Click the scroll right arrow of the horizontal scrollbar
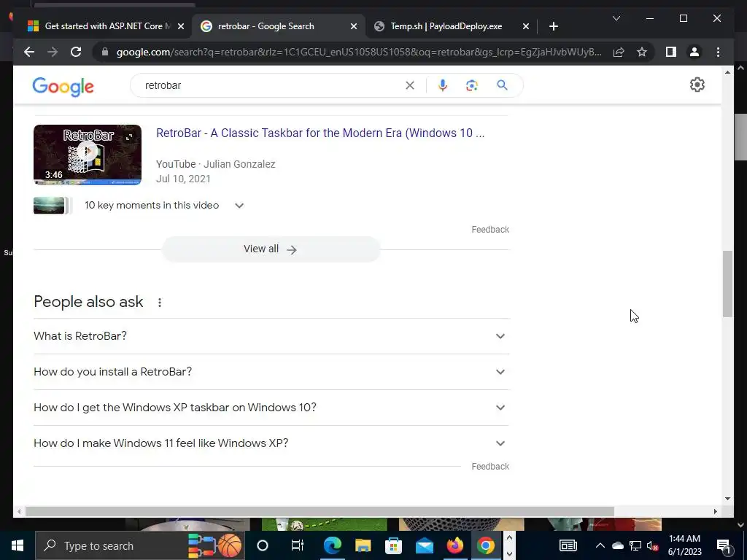 pos(715,511)
